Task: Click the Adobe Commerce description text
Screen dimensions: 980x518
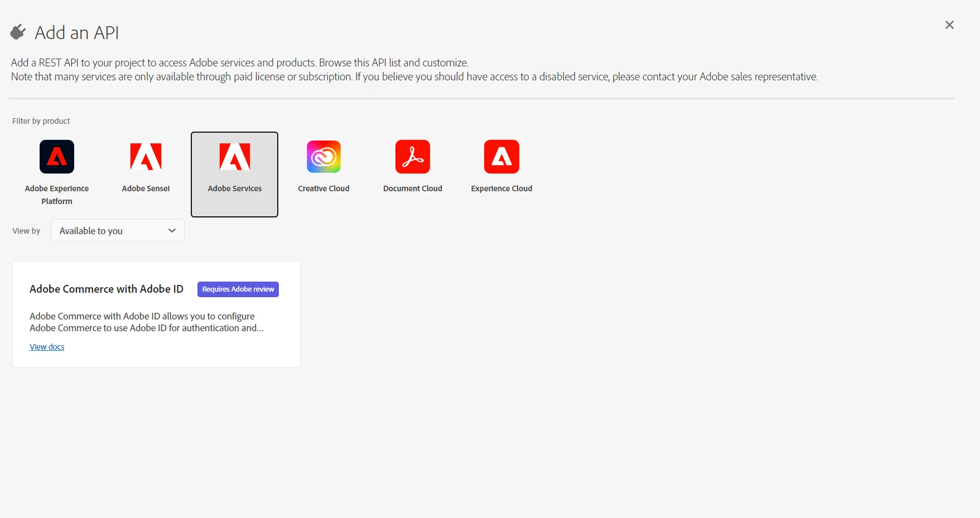Action: (x=147, y=322)
